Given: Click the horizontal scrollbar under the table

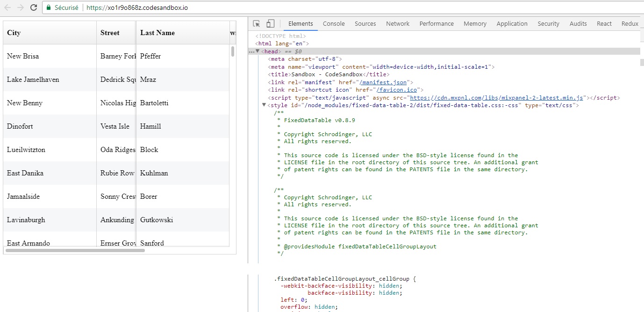Looking at the screenshot, I should tap(75, 251).
